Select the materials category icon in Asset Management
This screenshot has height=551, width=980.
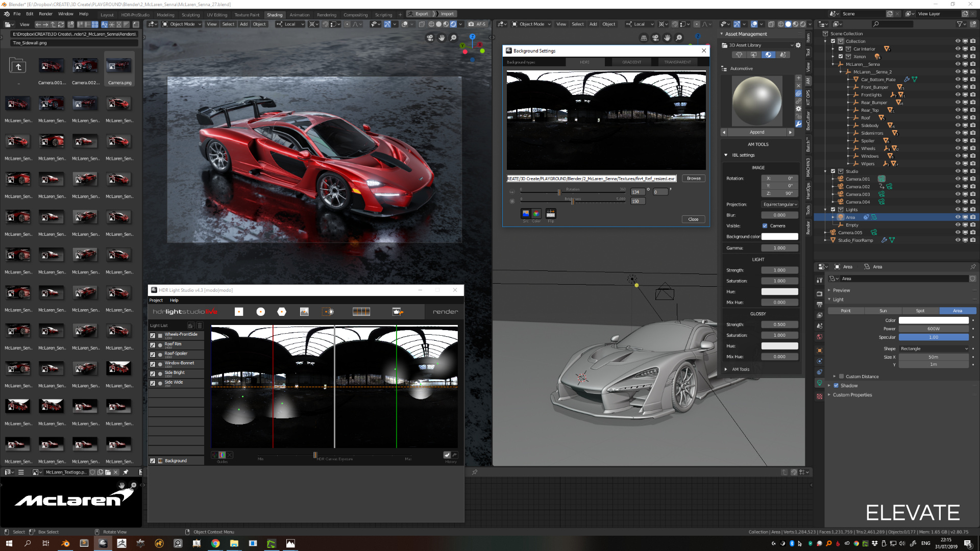[768, 55]
